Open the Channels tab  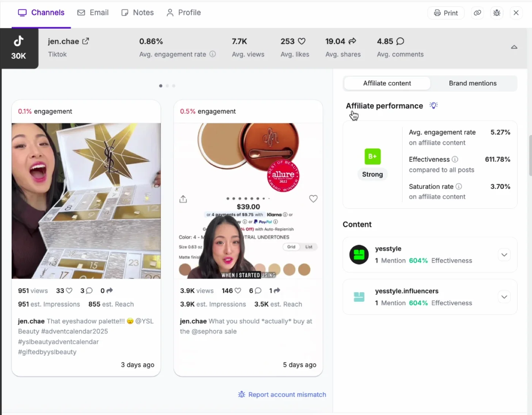point(41,13)
